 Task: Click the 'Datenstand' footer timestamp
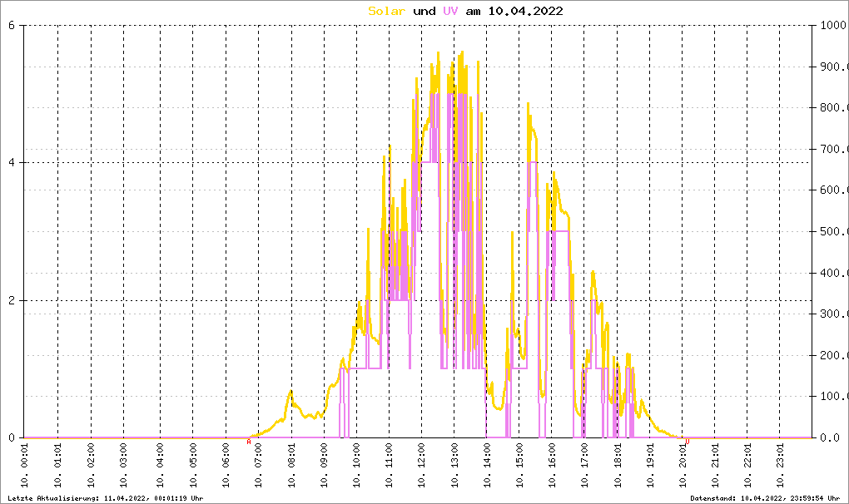(765, 498)
